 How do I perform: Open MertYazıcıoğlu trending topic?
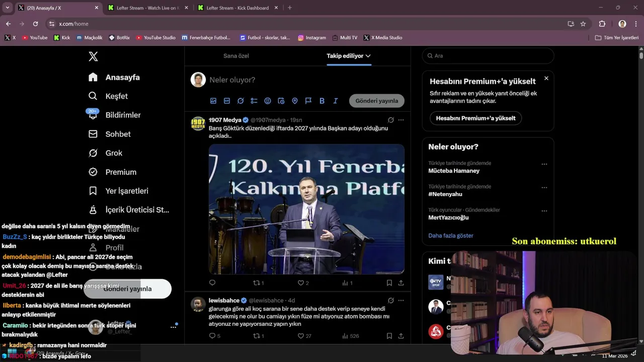448,218
